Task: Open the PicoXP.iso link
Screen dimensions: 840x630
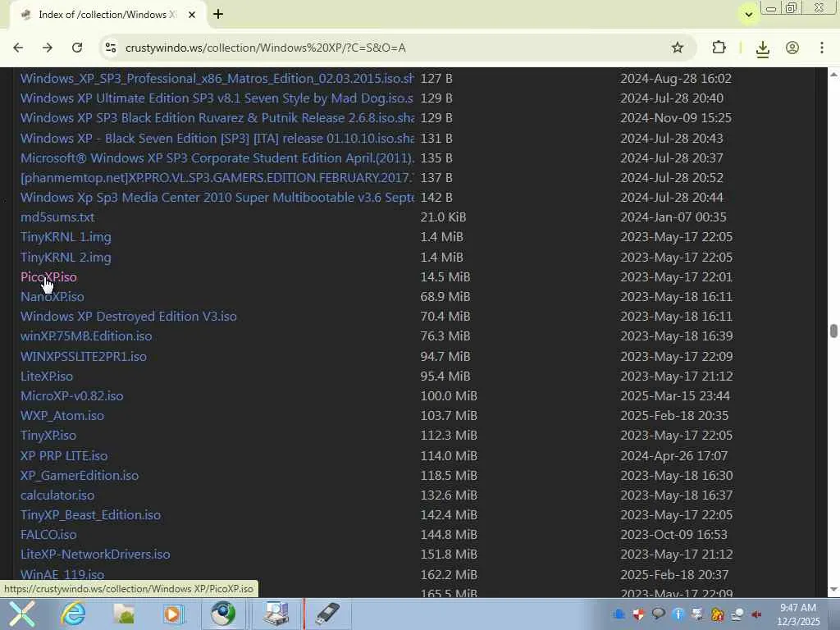Action: tap(48, 277)
